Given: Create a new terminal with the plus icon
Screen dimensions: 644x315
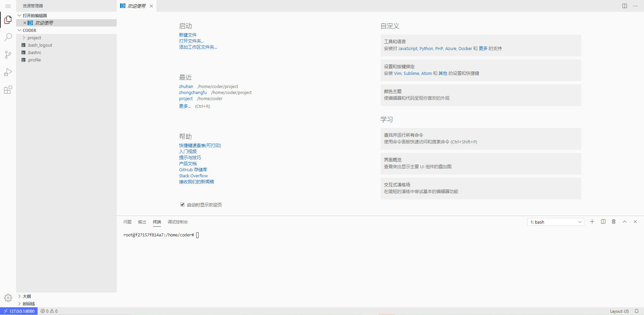Looking at the screenshot, I should (592, 222).
